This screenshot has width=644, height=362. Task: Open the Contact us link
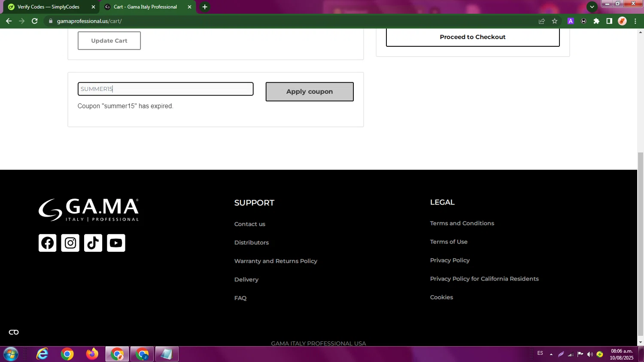(250, 224)
